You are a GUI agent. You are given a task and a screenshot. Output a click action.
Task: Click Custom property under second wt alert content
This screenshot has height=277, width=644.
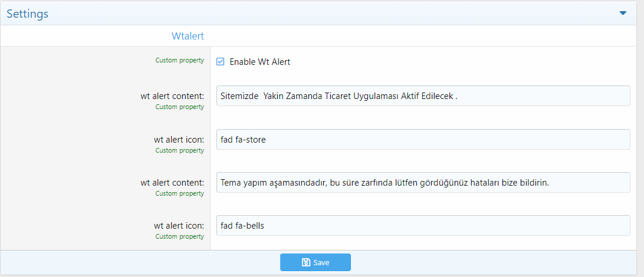[179, 193]
